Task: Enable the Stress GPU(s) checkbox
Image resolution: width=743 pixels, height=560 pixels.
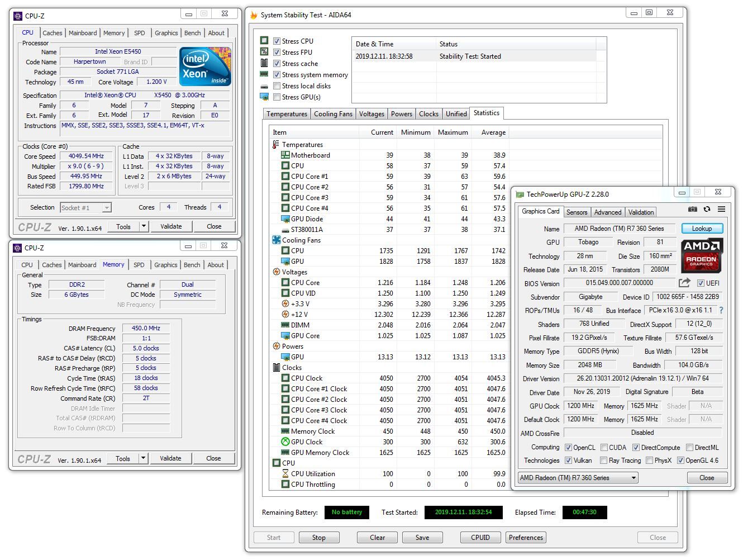Action: tap(277, 97)
